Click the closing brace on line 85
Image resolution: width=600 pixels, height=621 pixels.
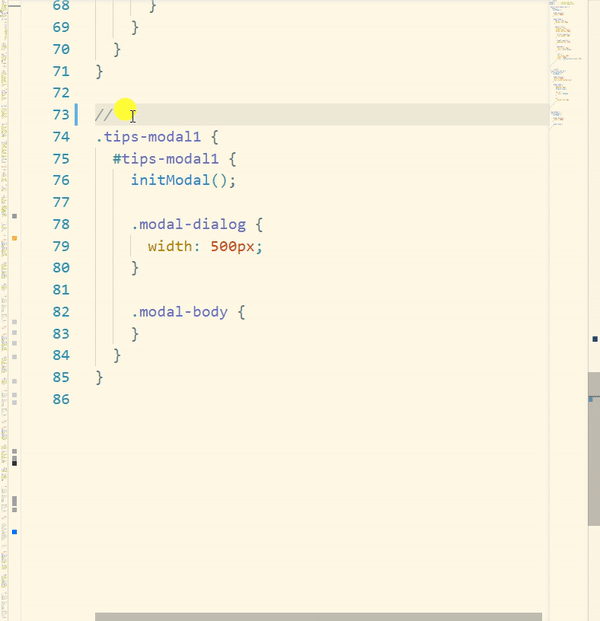[99, 378]
